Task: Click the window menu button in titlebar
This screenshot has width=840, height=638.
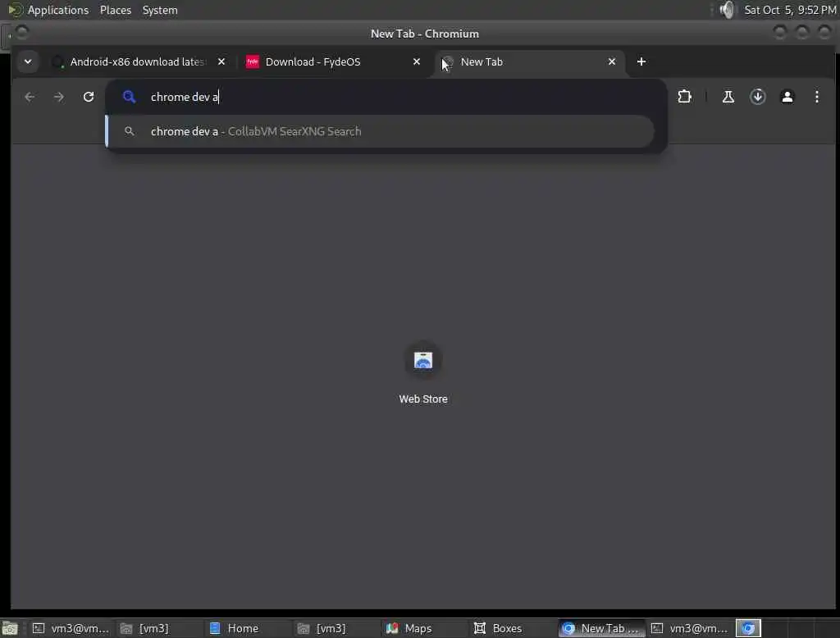Action: (22, 32)
